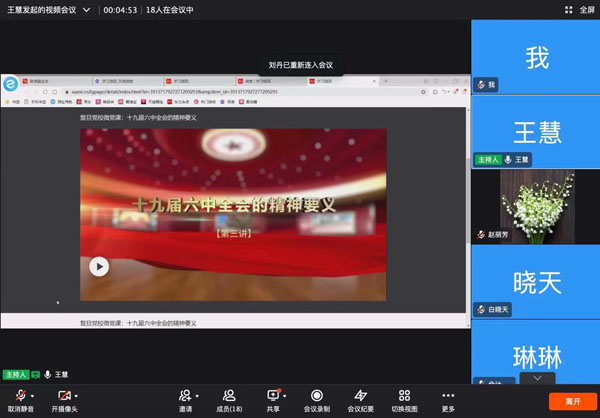The height and width of the screenshot is (418, 600).
Task: Select the 晓天 participant tile
Action: pos(536,282)
